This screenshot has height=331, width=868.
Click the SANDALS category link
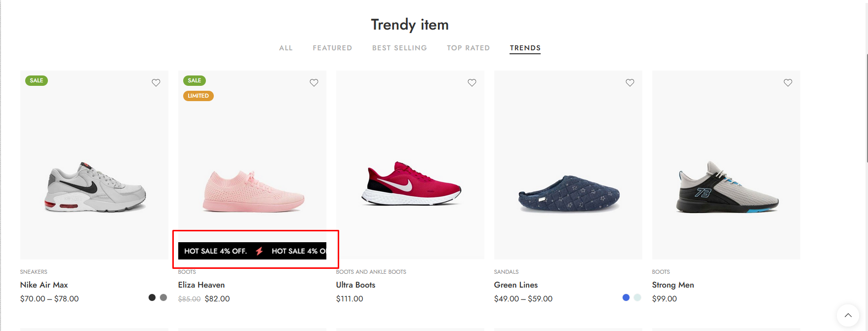506,272
